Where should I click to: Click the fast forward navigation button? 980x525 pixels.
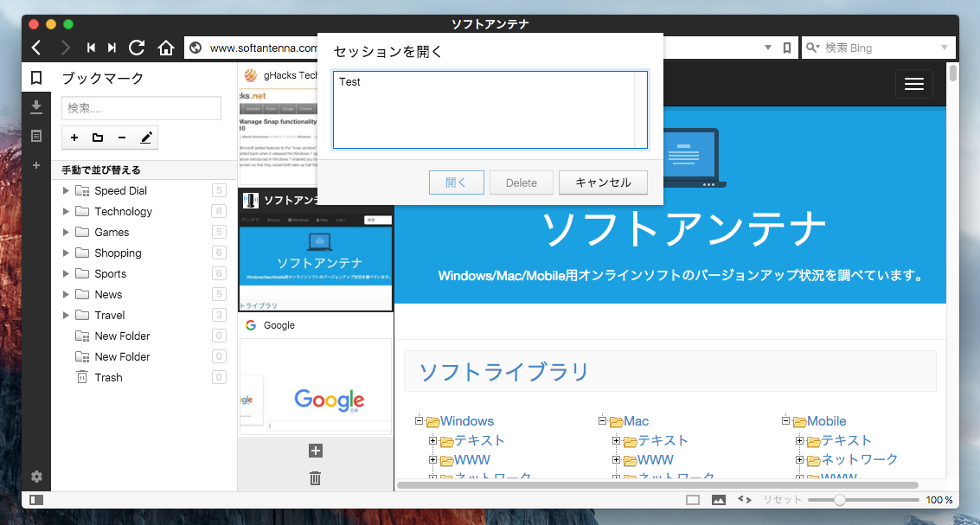point(112,48)
